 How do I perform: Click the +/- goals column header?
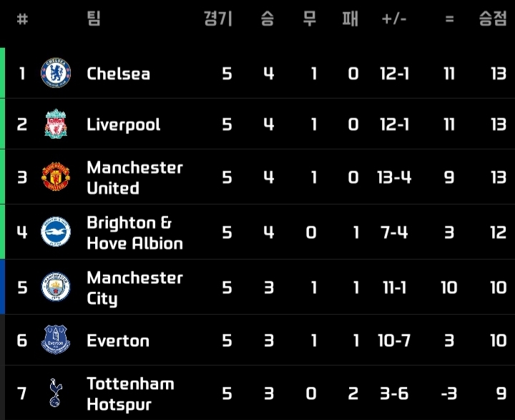394,19
